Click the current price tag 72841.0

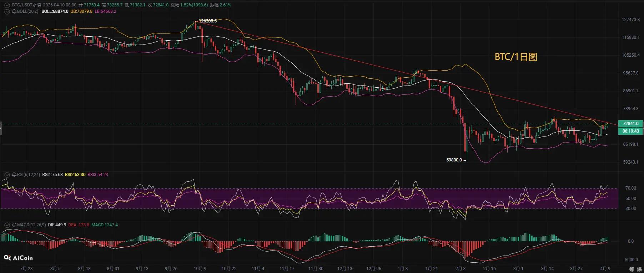pyautogui.click(x=630, y=124)
